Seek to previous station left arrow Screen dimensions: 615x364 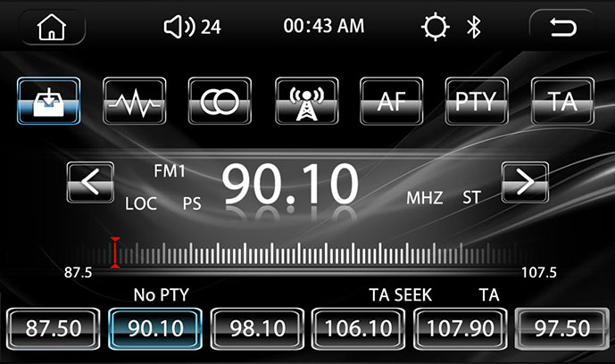coord(90,182)
